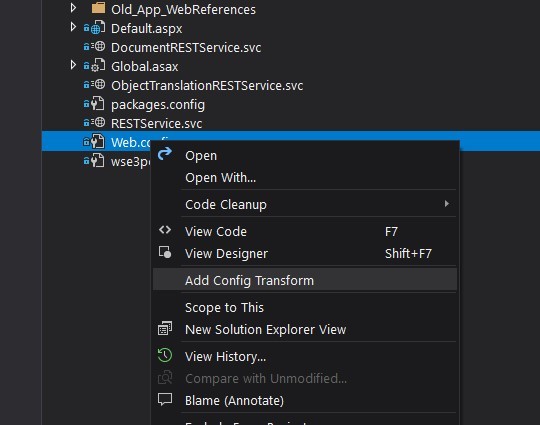Expand the Global.asax node
The width and height of the screenshot is (540, 425).
click(73, 65)
